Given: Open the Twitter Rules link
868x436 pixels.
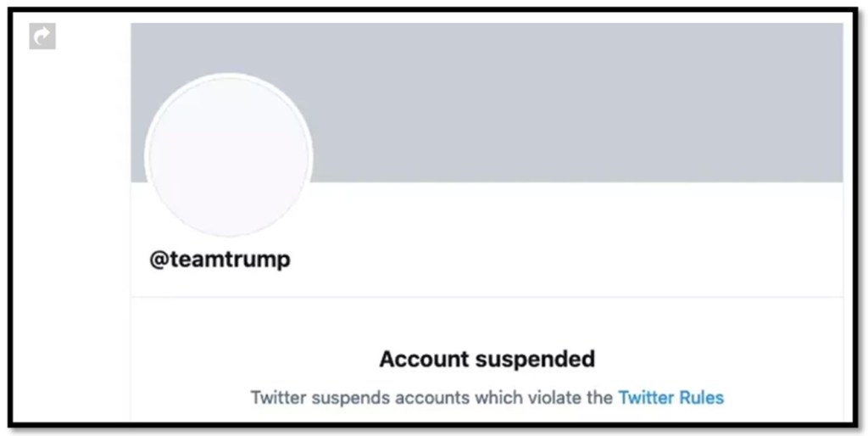Looking at the screenshot, I should pos(670,397).
